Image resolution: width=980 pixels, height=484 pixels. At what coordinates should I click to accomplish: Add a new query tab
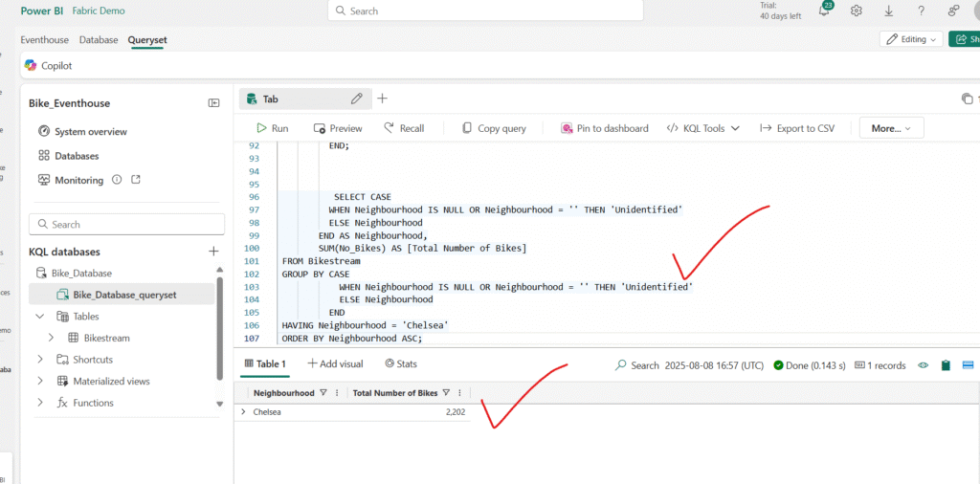tap(383, 99)
